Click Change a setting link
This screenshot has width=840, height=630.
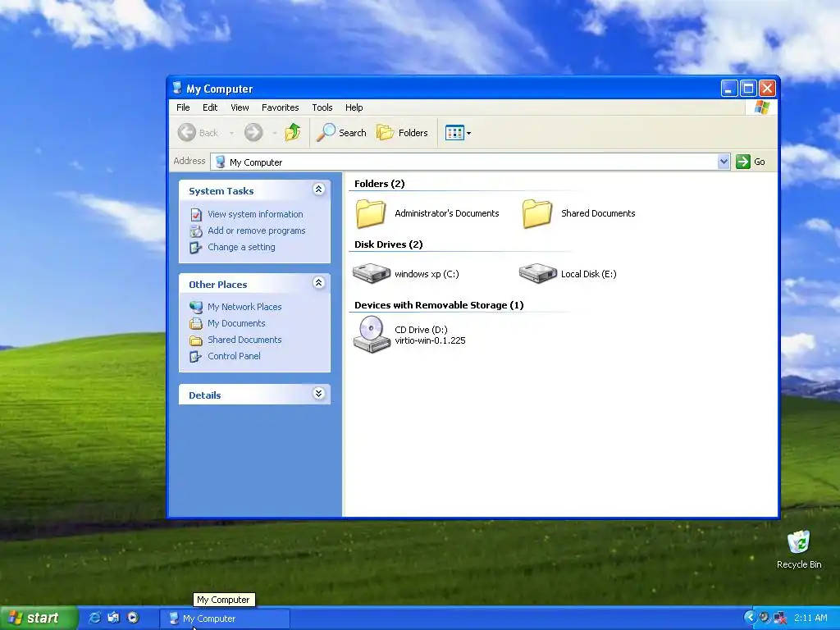point(241,247)
